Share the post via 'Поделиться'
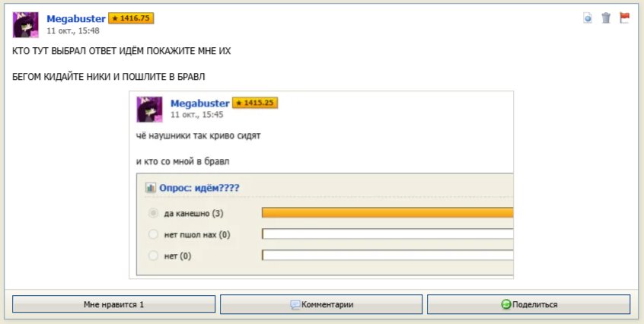Viewport: 644px width, 324px height. (x=528, y=304)
